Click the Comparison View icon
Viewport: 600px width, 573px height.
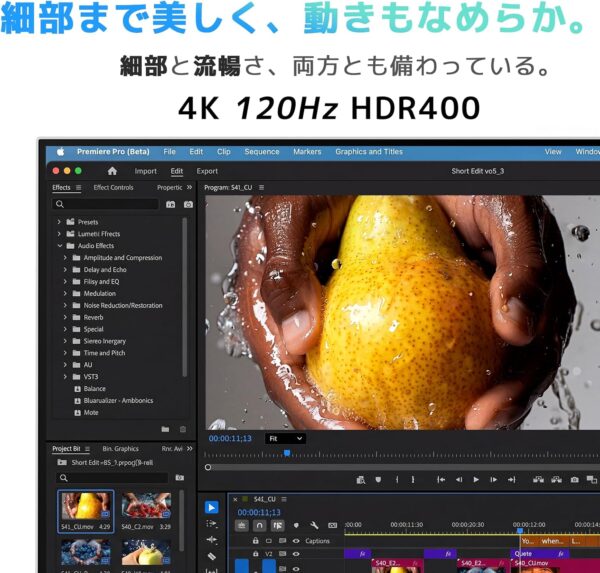point(592,480)
